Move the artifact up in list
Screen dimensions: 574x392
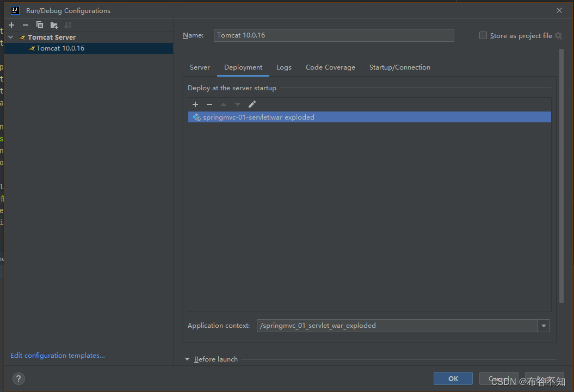[223, 104]
